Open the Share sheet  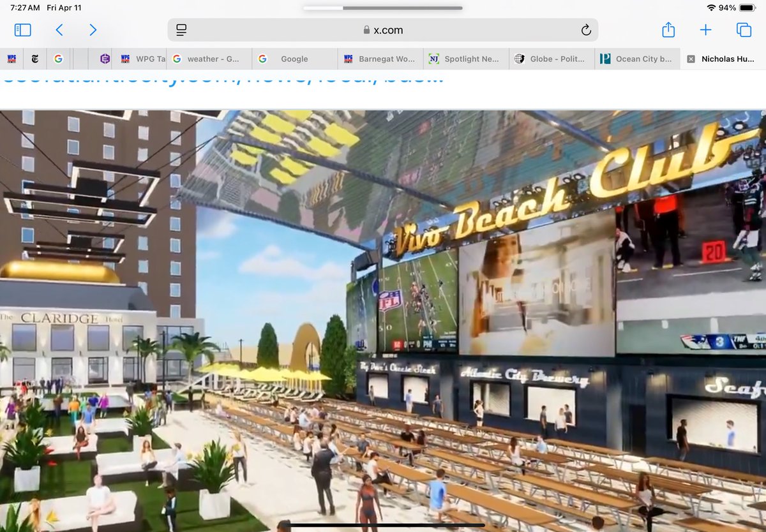click(x=668, y=29)
